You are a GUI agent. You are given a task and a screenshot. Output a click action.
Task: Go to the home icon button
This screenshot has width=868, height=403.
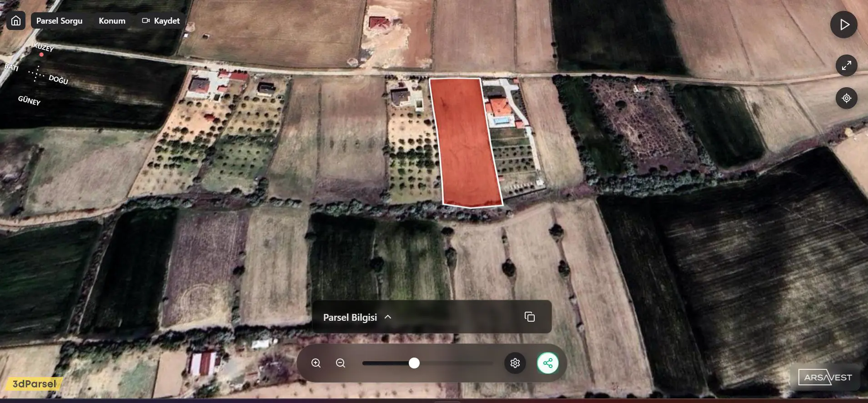[16, 21]
